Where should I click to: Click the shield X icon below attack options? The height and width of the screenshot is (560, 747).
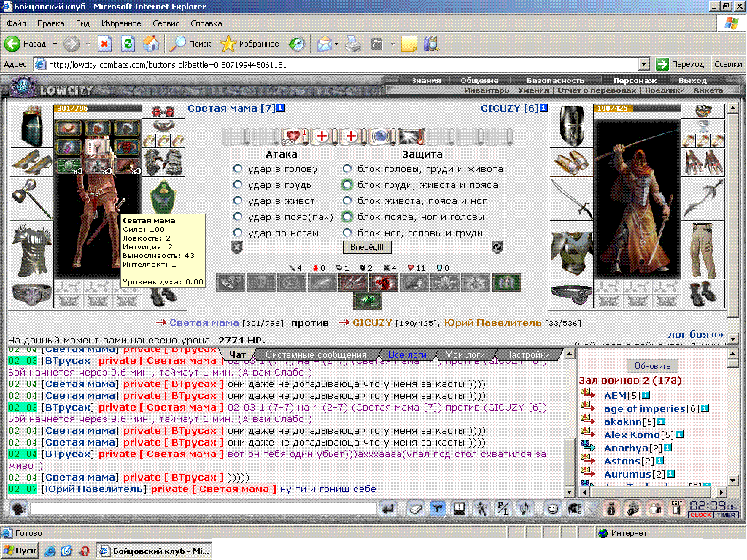[237, 247]
